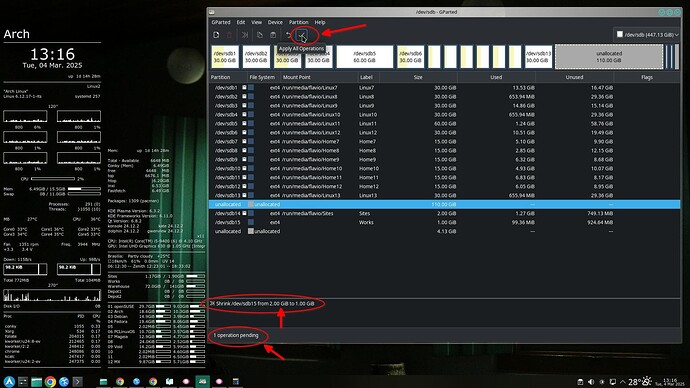Open the View menu
The width and height of the screenshot is (690, 388).
pyautogui.click(x=256, y=22)
